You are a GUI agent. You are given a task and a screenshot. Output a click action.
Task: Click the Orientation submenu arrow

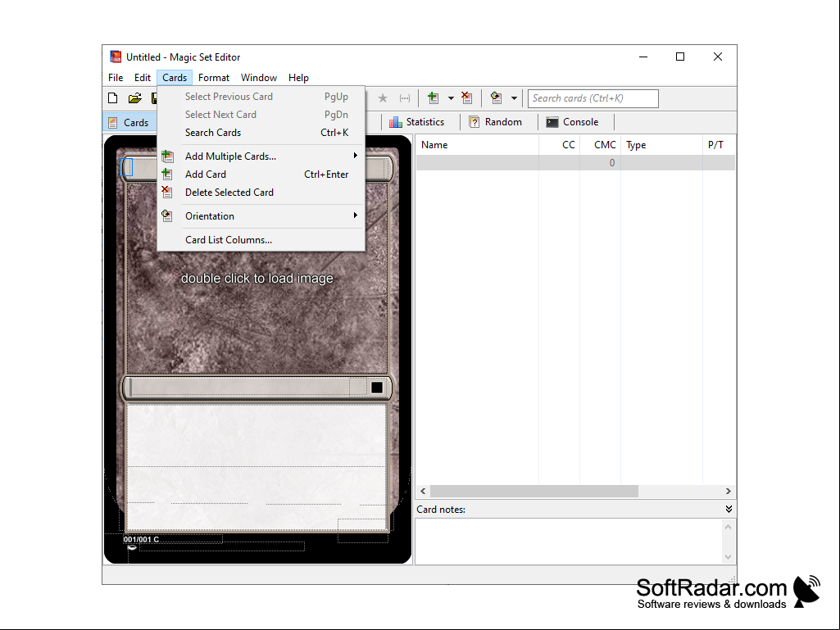click(x=355, y=215)
